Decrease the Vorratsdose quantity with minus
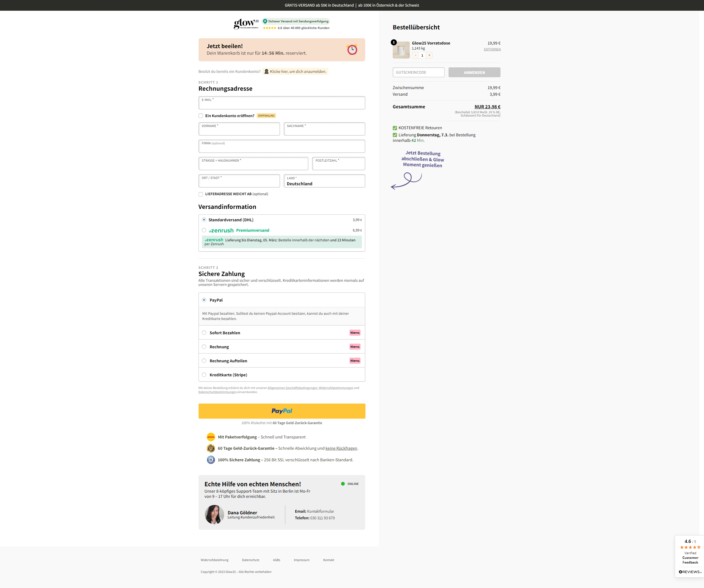This screenshot has width=704, height=588. coord(415,55)
